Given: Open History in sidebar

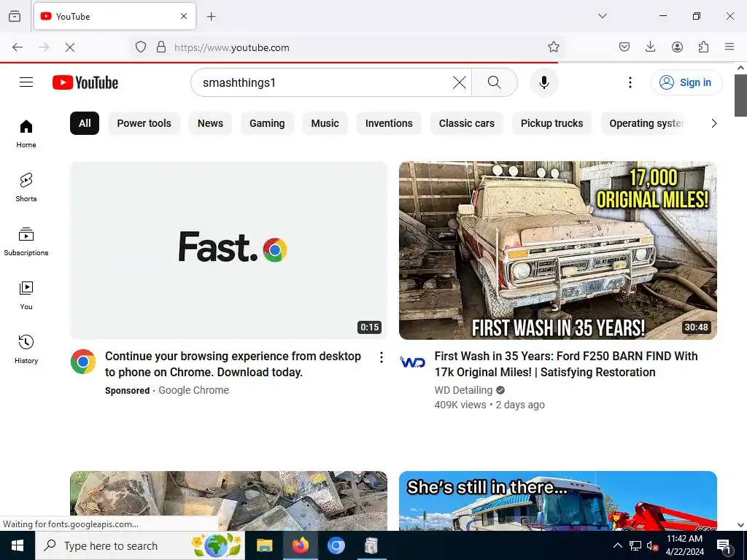Looking at the screenshot, I should click(26, 349).
